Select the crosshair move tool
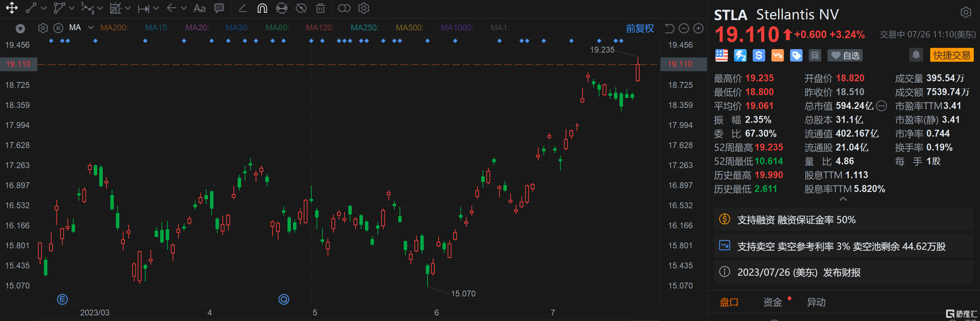Viewport: 980px width, 321px height. point(12,8)
